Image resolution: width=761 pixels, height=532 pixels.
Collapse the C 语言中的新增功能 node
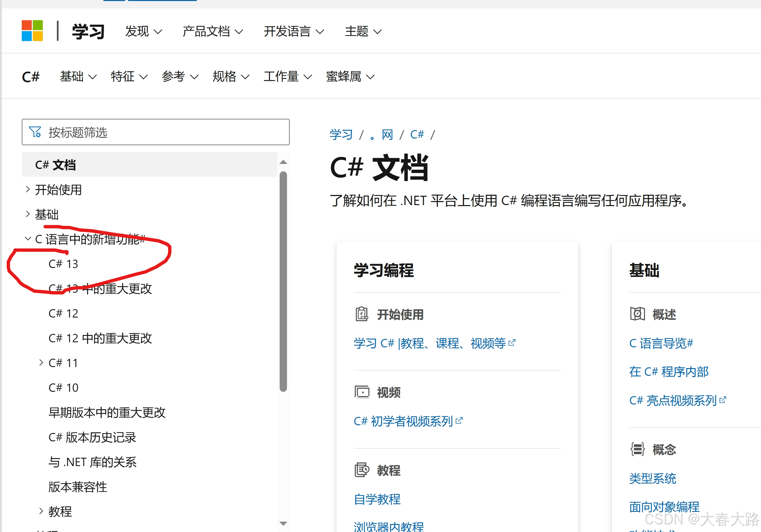(x=28, y=239)
